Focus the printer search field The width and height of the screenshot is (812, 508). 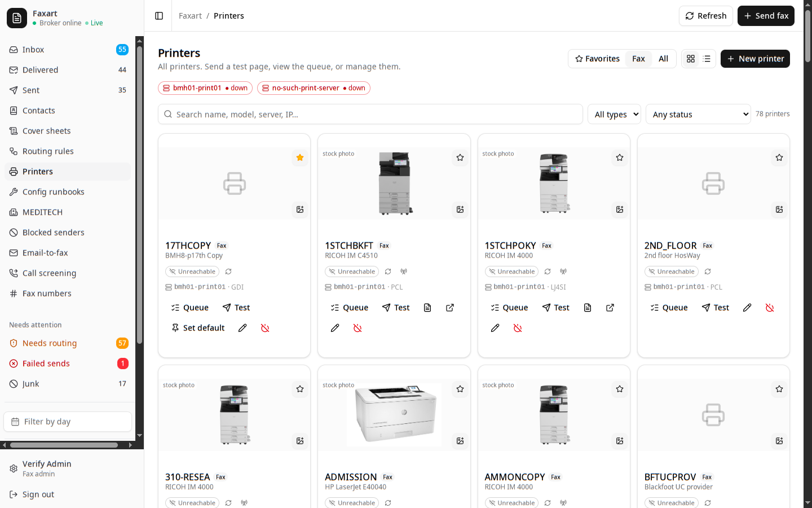click(370, 114)
